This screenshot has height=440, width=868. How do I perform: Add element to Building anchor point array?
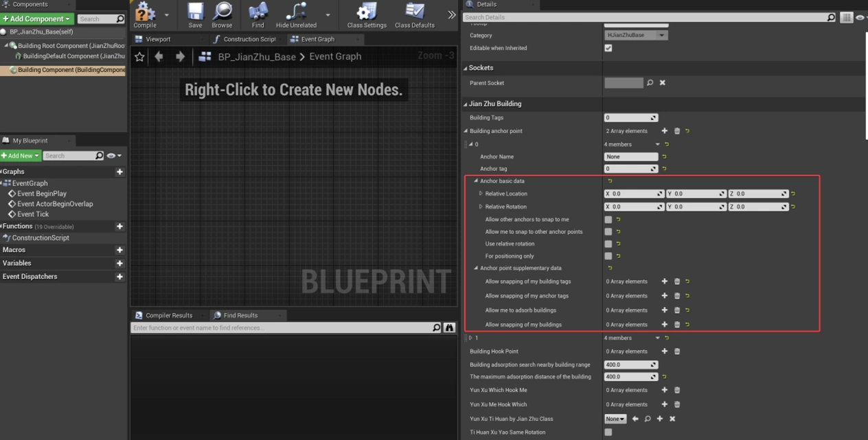664,131
